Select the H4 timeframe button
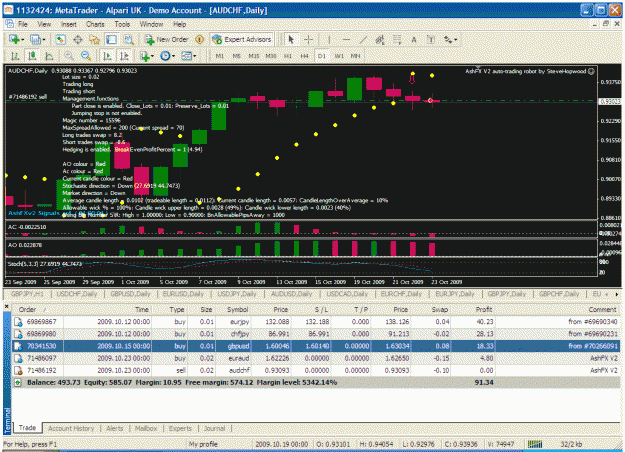The height and width of the screenshot is (452, 625). pos(305,56)
